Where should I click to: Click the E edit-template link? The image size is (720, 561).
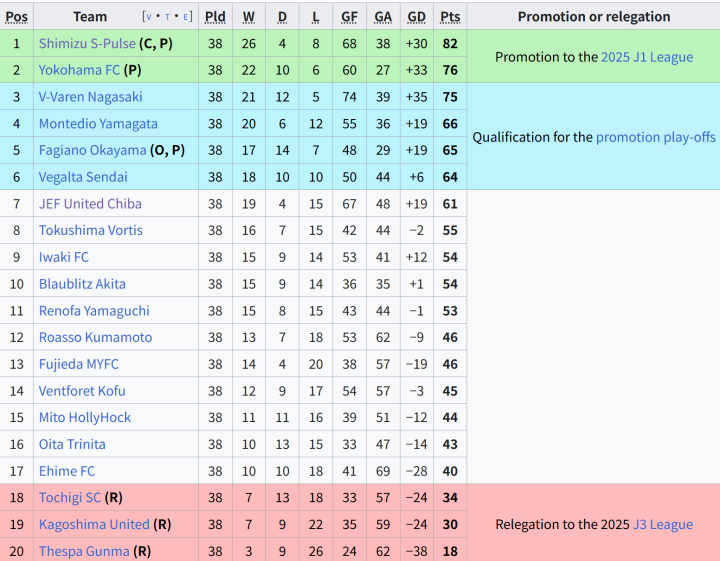point(186,17)
